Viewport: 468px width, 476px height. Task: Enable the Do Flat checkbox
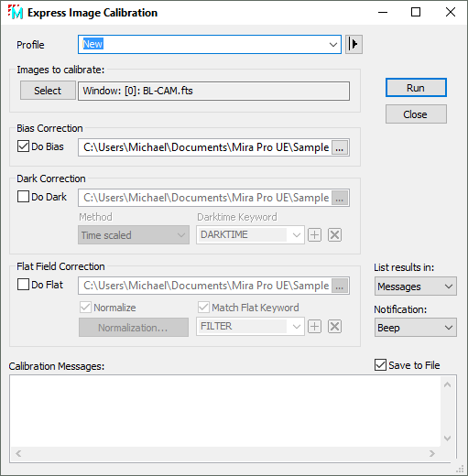(x=23, y=285)
